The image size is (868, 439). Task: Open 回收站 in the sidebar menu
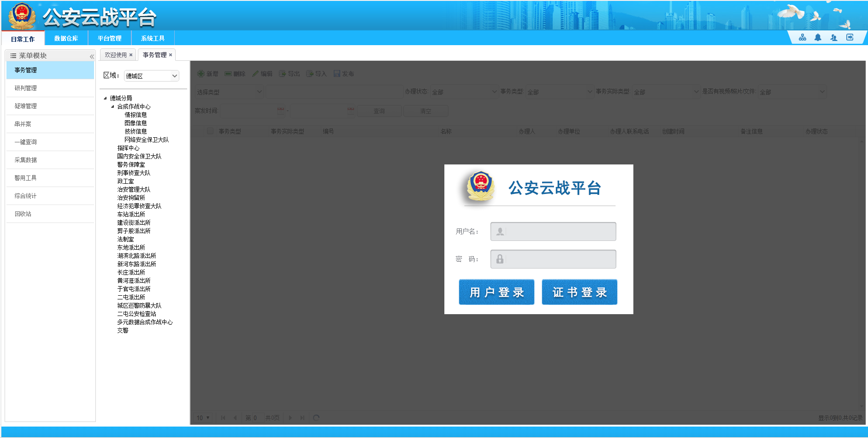(50, 214)
